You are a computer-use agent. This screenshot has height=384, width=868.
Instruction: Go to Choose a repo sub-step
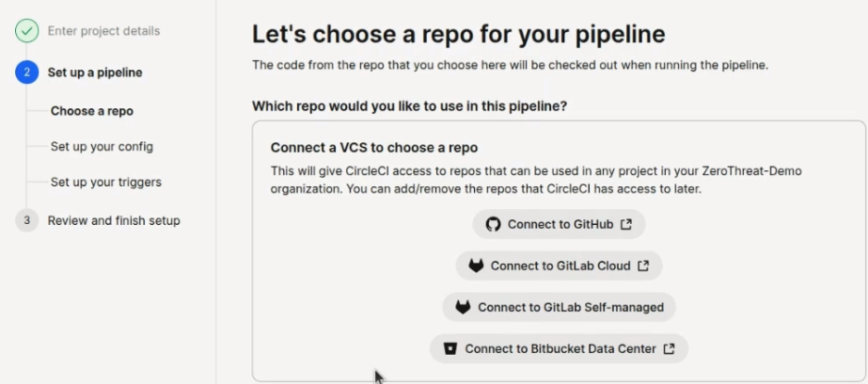pos(92,111)
